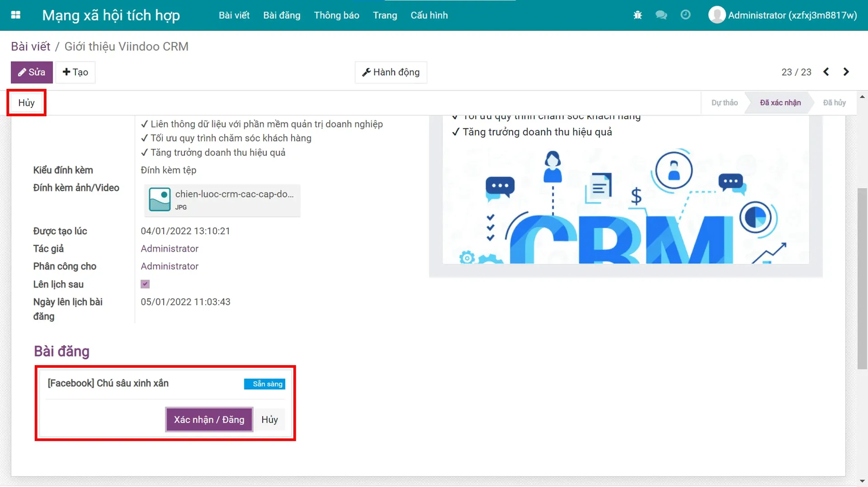Screen dimensions: 868x487
Task: Open the debug bug icon menu
Action: [x=637, y=15]
